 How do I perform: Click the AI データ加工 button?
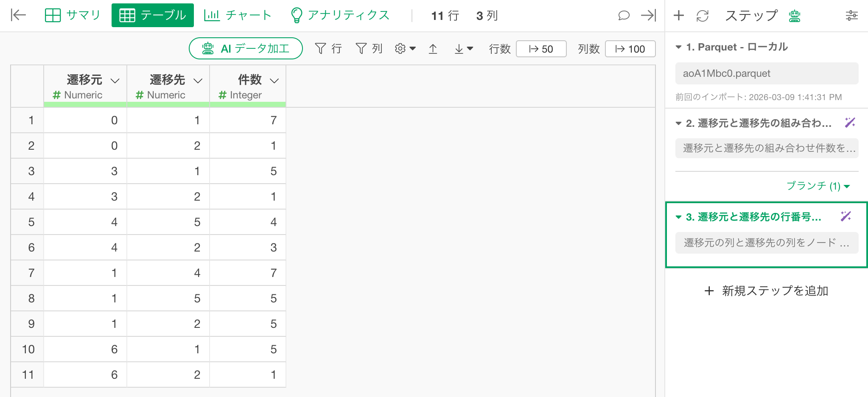246,48
